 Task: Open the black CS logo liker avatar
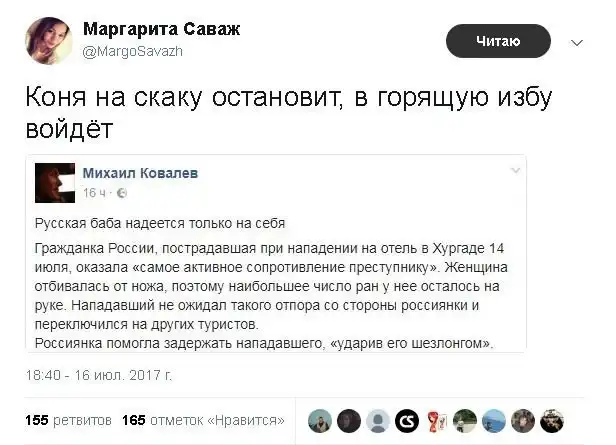[x=406, y=420]
